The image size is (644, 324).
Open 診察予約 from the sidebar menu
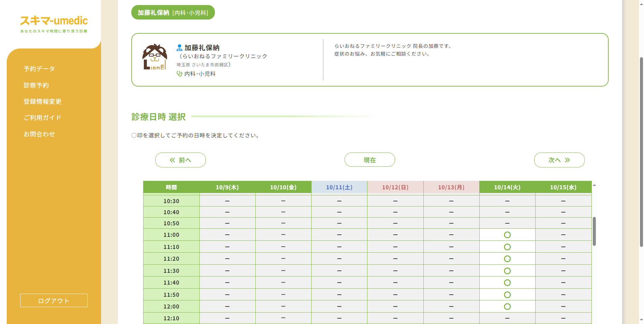click(36, 85)
